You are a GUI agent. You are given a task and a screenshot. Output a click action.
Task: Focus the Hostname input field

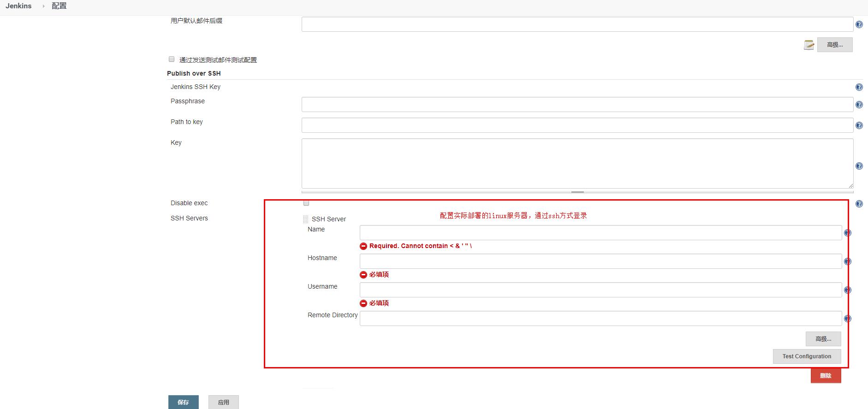tap(601, 261)
